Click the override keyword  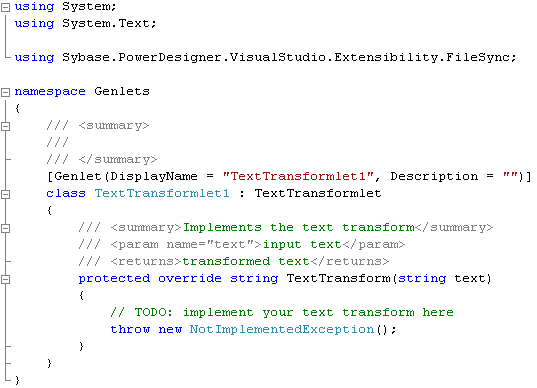[190, 278]
